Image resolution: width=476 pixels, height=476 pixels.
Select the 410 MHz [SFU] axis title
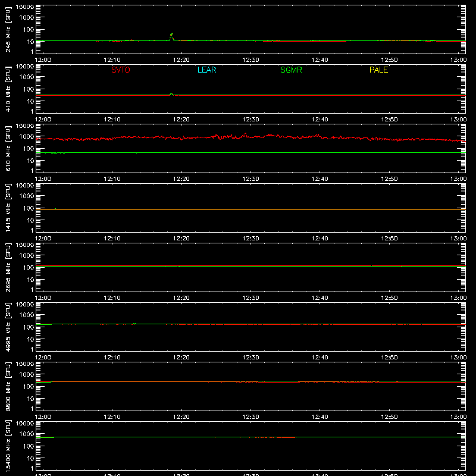(8, 89)
